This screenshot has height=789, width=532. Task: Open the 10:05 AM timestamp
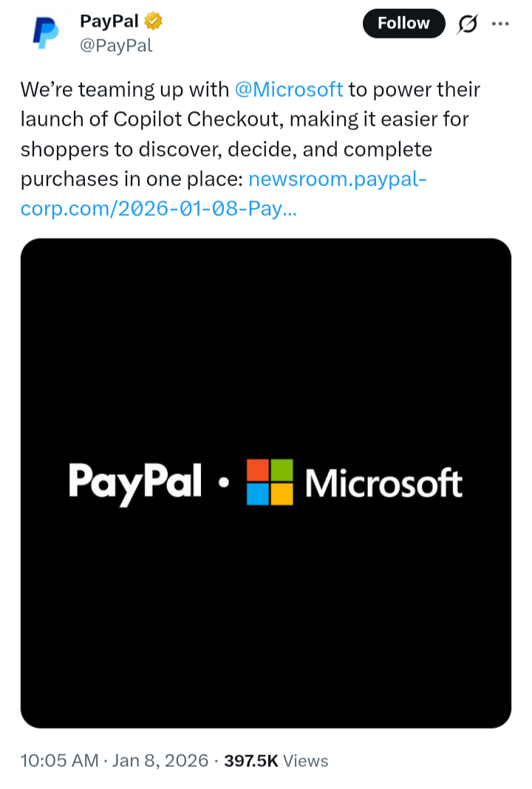(x=59, y=760)
